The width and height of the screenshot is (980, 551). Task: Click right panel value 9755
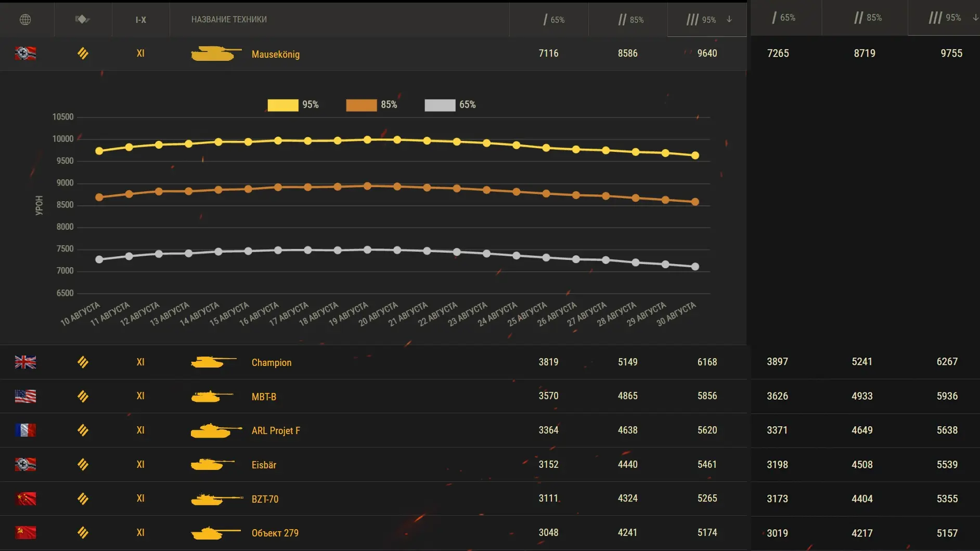951,54
